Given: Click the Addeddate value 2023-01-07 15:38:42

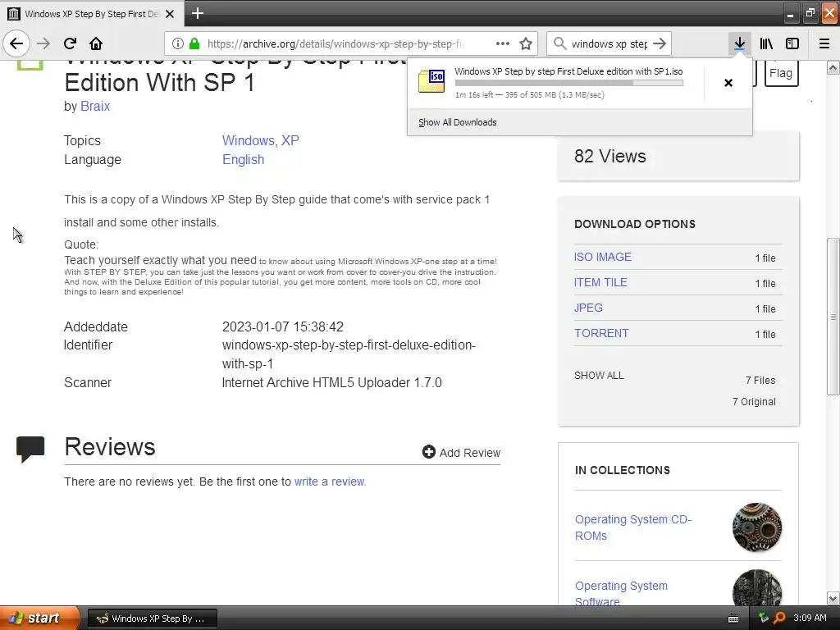Looking at the screenshot, I should click(283, 326).
